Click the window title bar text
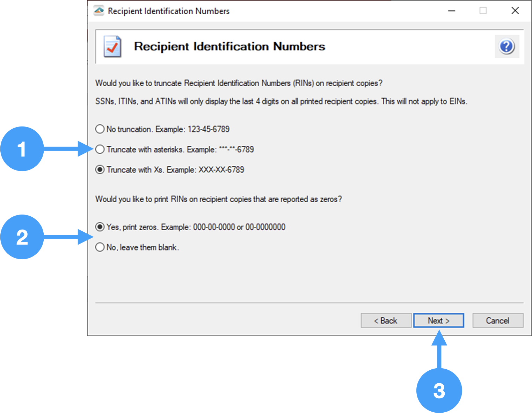Screen dimensions: 532x413 pyautogui.click(x=168, y=11)
